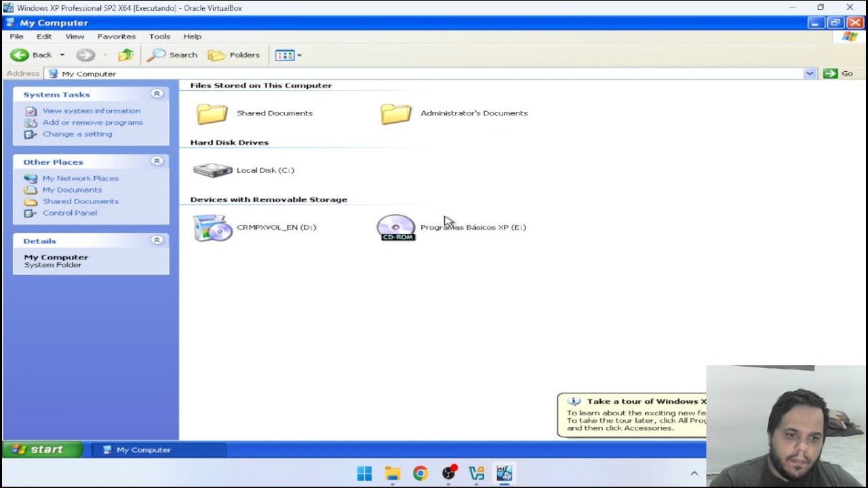Select the Programas Básicos XP (E:) CD-ROM icon
Viewport: 868px width, 488px height.
(396, 228)
